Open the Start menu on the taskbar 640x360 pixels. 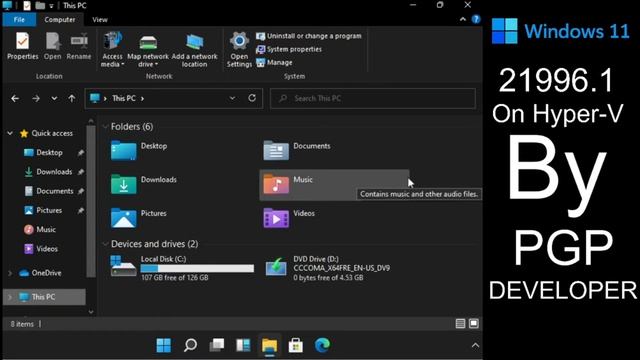click(164, 345)
